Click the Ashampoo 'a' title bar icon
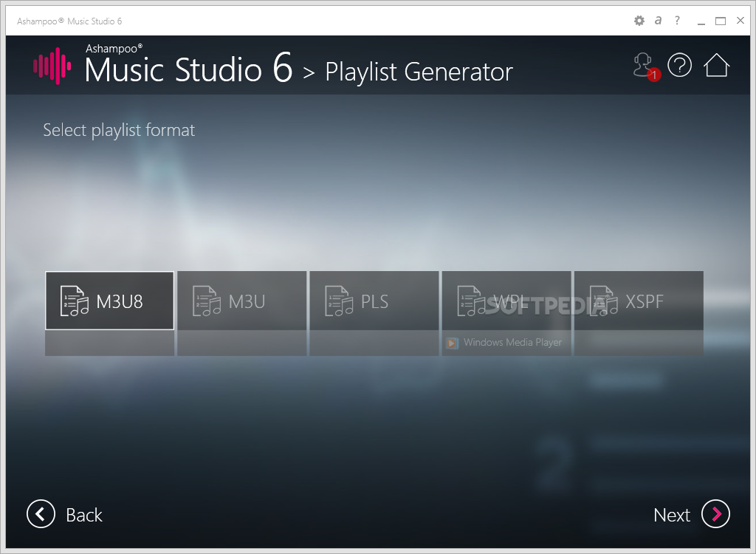This screenshot has height=554, width=756. [x=658, y=20]
